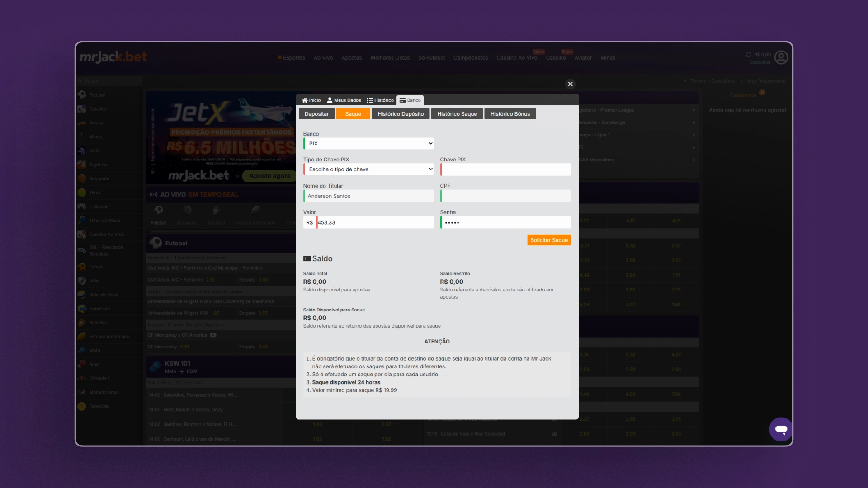This screenshot has width=868, height=488.
Task: Click the balance refresh icon
Action: tap(748, 55)
